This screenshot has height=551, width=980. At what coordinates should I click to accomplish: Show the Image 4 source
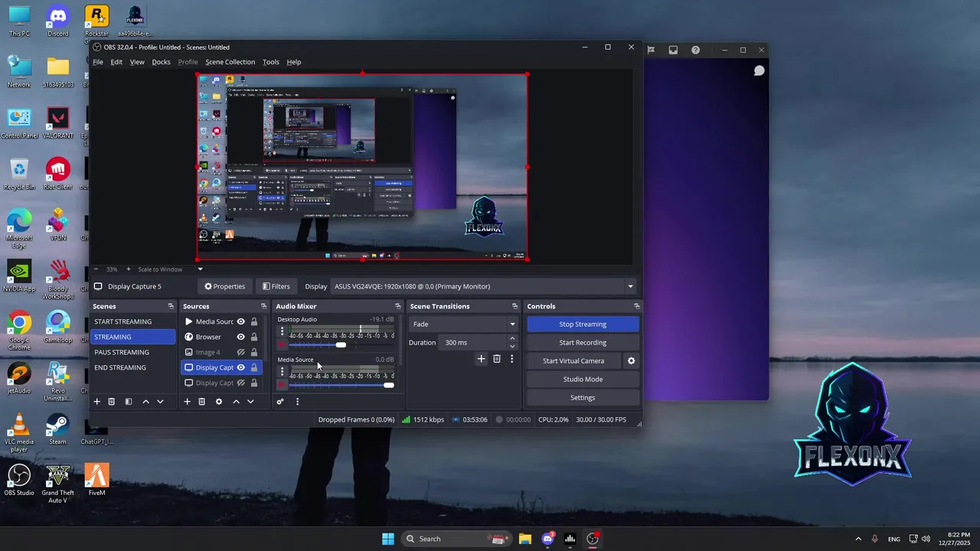(240, 352)
